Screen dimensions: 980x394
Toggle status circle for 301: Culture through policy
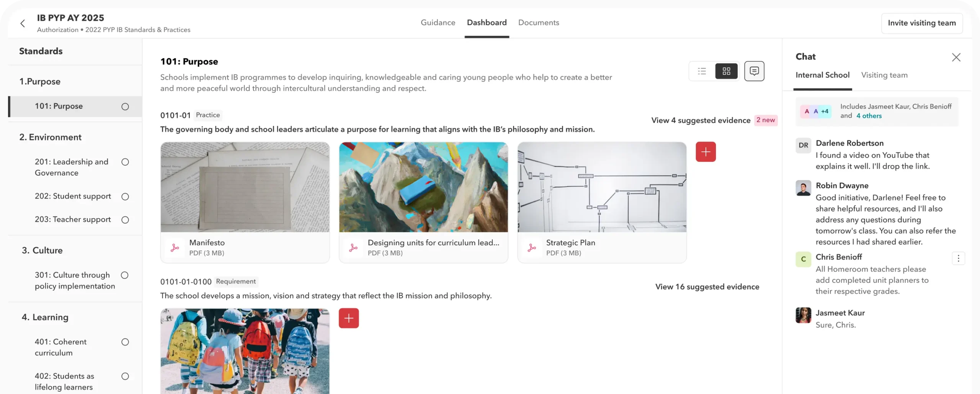[125, 275]
